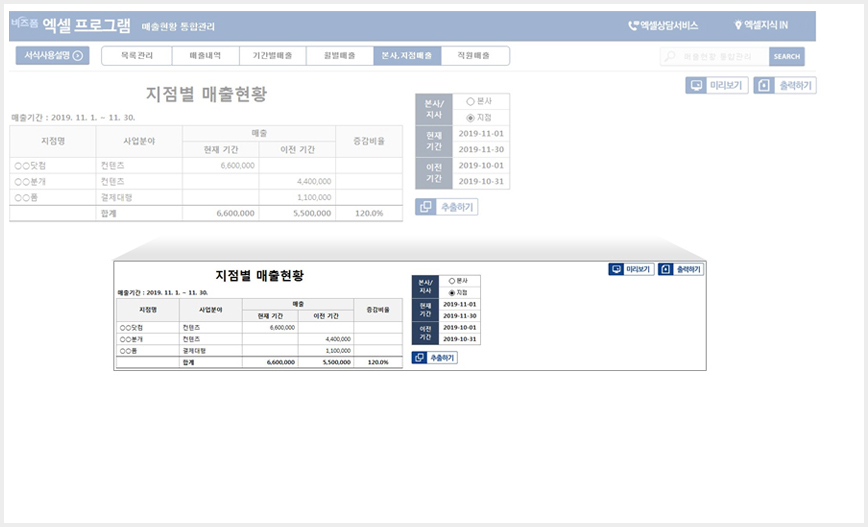
Task: Click 미리보기 in the enlarged inset
Action: 631,269
